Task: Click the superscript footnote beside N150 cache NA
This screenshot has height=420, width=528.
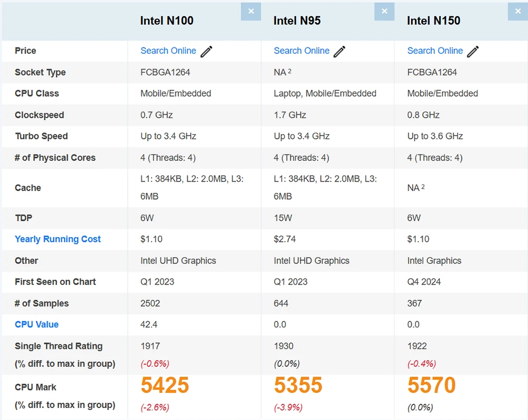Action: click(423, 186)
